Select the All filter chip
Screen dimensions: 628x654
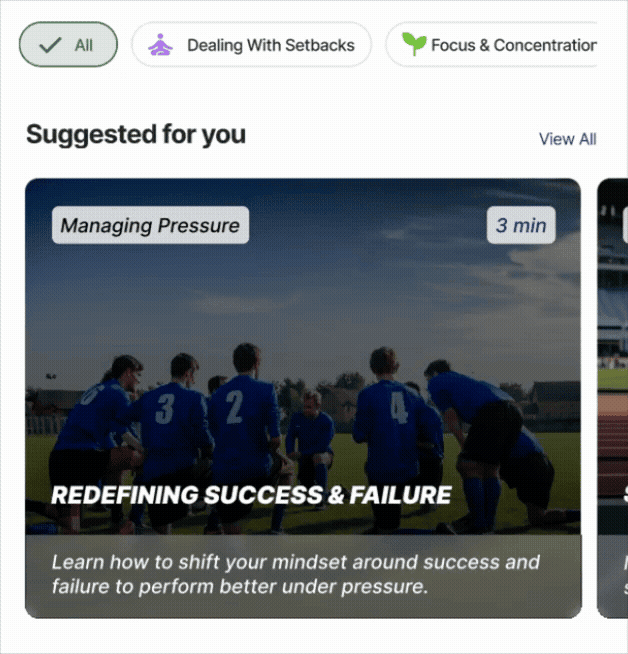pos(68,45)
